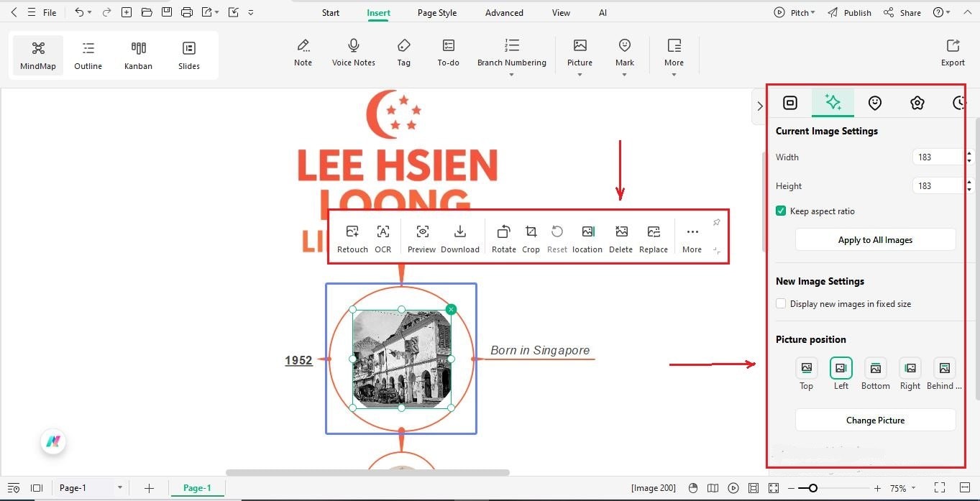Open the Start ribbon tab
The width and height of the screenshot is (980, 501).
pos(331,13)
